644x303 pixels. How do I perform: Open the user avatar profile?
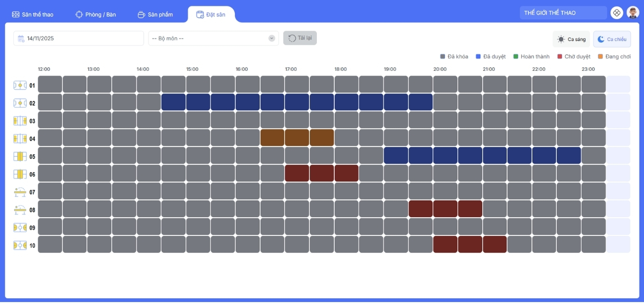(633, 13)
